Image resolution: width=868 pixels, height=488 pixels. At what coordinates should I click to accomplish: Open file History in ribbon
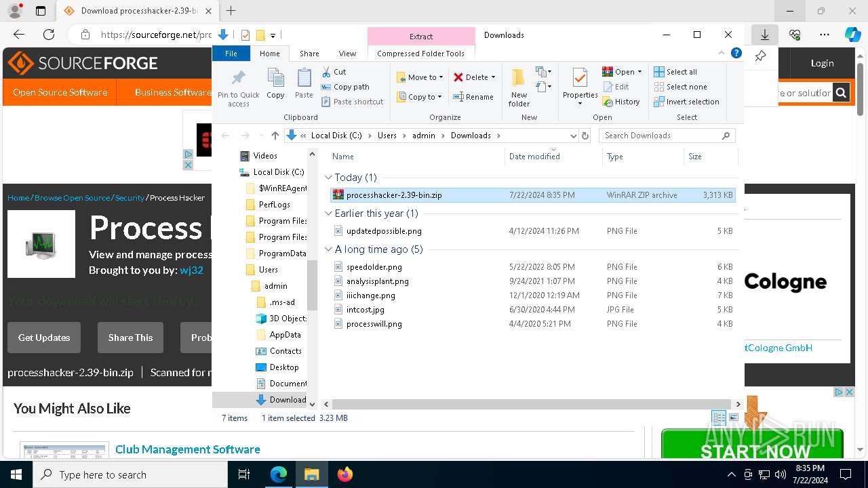(x=620, y=102)
